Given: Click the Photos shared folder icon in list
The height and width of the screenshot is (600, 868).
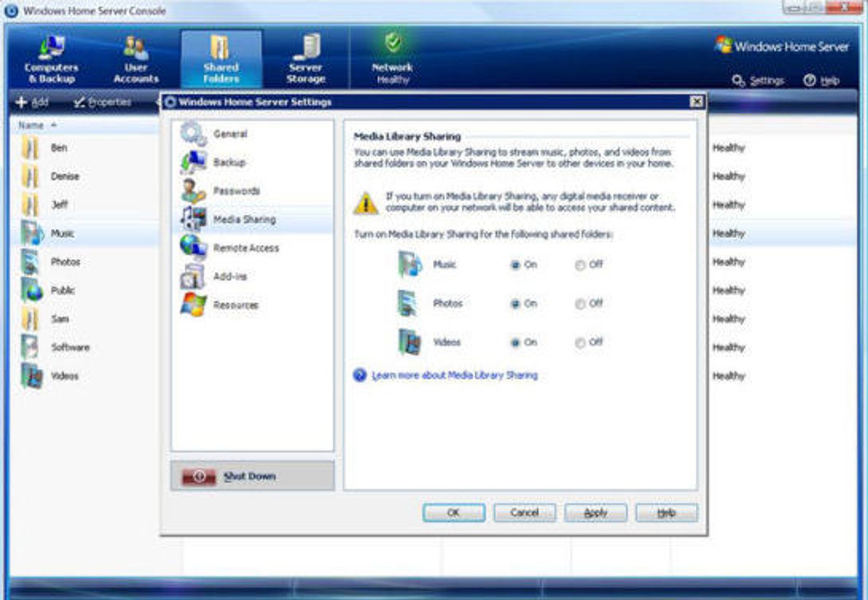Looking at the screenshot, I should [x=30, y=262].
